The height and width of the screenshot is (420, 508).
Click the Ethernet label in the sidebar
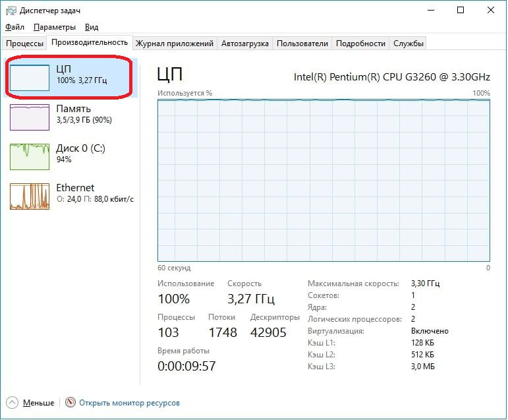[75, 187]
